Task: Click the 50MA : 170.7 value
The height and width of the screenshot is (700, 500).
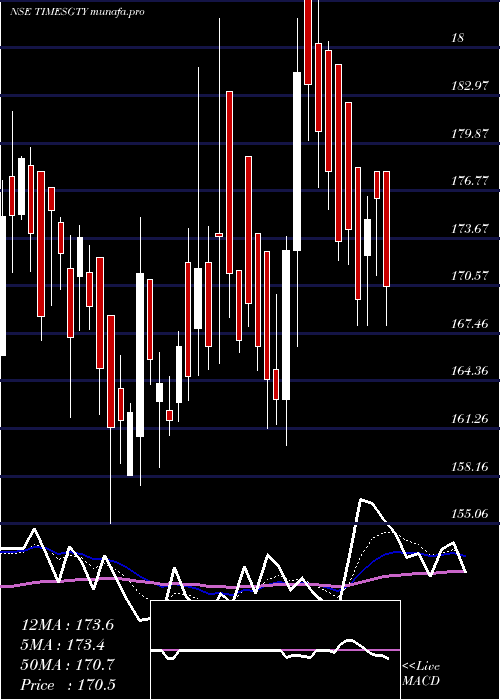Action: click(67, 665)
